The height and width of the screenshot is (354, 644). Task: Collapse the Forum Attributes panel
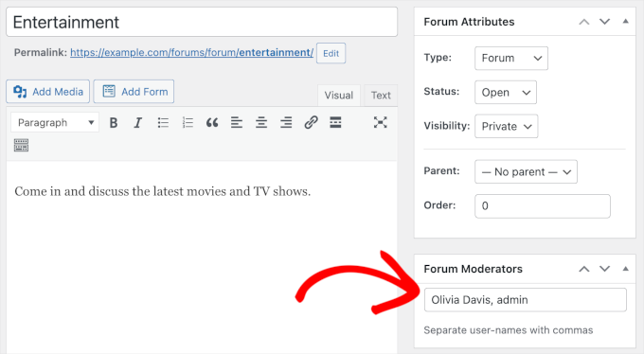tap(625, 22)
